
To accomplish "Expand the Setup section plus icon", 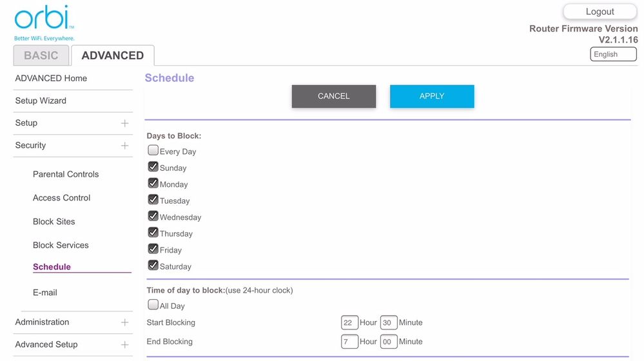I will coord(124,123).
